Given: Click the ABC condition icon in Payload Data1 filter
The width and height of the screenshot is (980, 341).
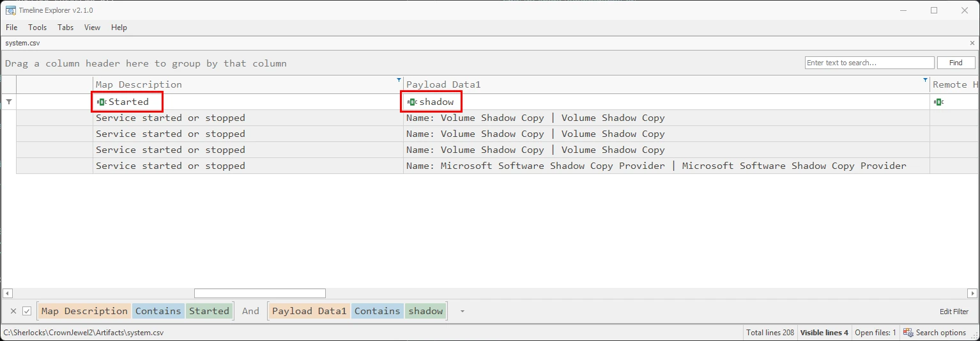Looking at the screenshot, I should 412,102.
